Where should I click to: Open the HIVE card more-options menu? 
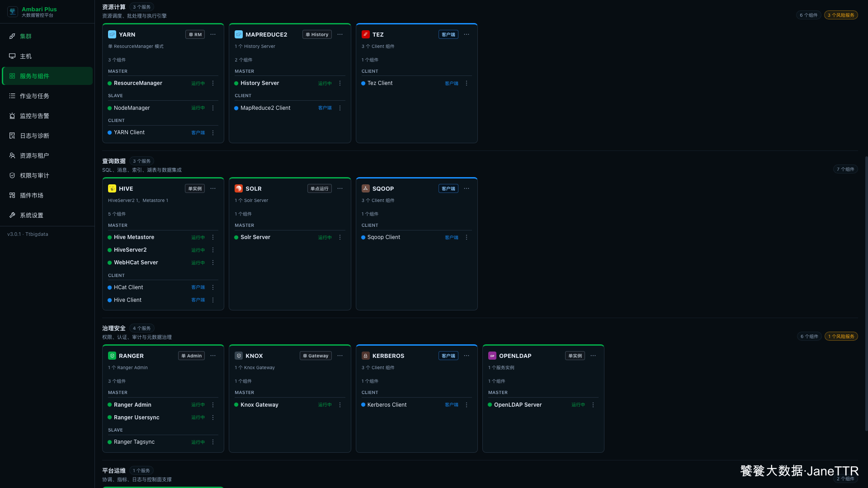click(213, 188)
